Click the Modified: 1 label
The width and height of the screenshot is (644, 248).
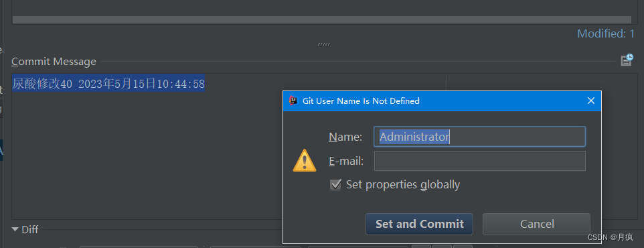[x=606, y=34]
